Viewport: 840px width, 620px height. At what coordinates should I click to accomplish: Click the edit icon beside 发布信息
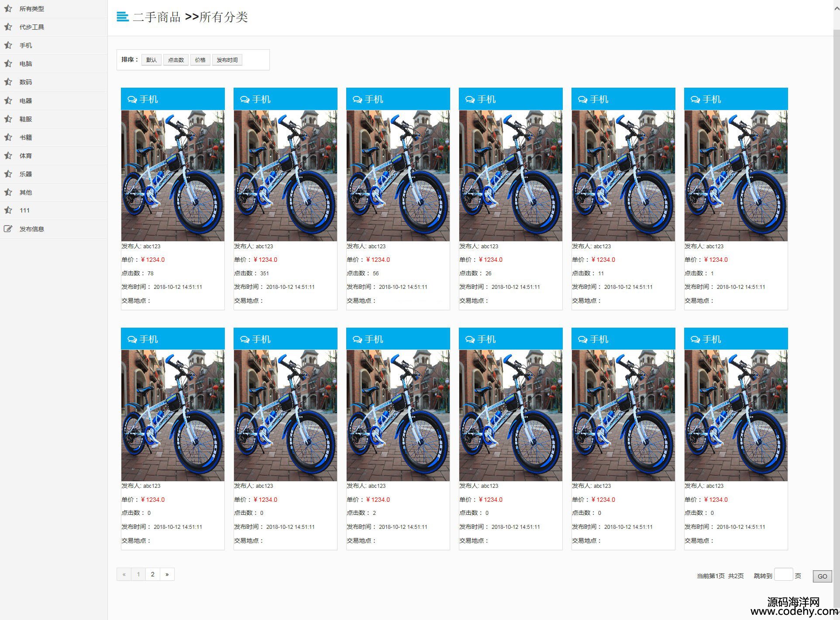coord(8,229)
